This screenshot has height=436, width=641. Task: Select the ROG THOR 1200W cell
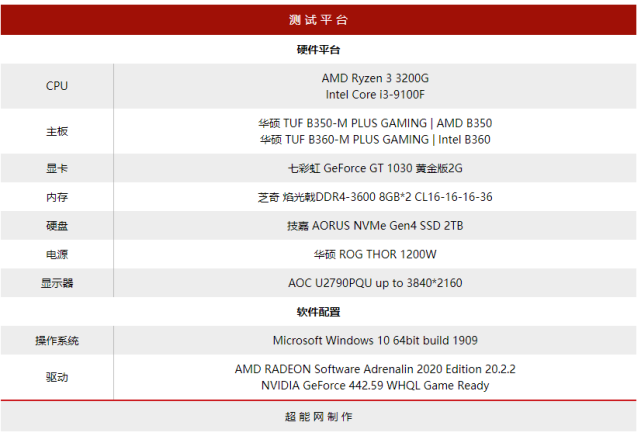pos(375,255)
